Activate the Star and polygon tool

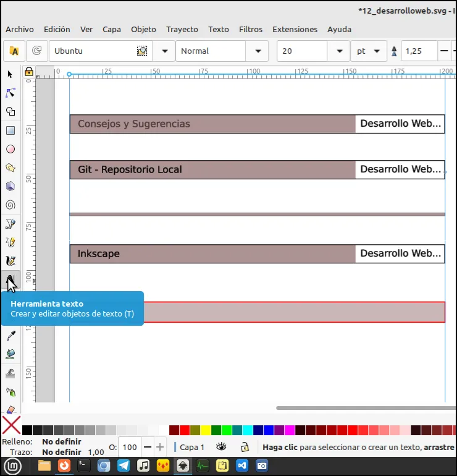(10, 168)
